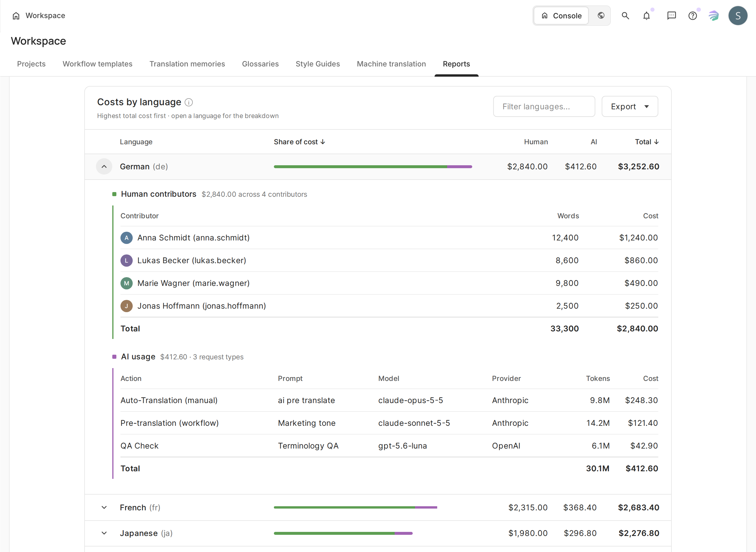Open the Export dropdown
This screenshot has height=552, width=756.
(x=630, y=107)
